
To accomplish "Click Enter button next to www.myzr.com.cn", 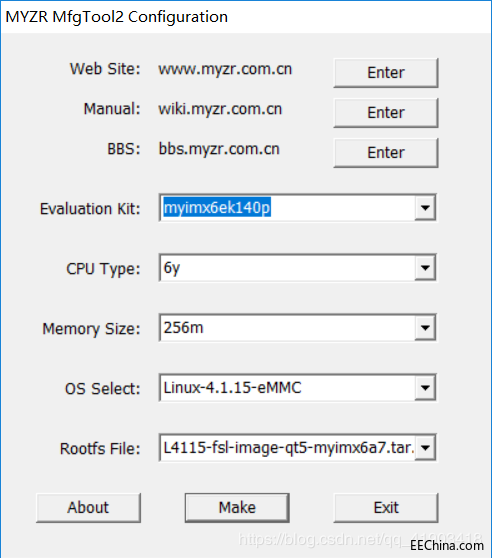I will (x=386, y=73).
